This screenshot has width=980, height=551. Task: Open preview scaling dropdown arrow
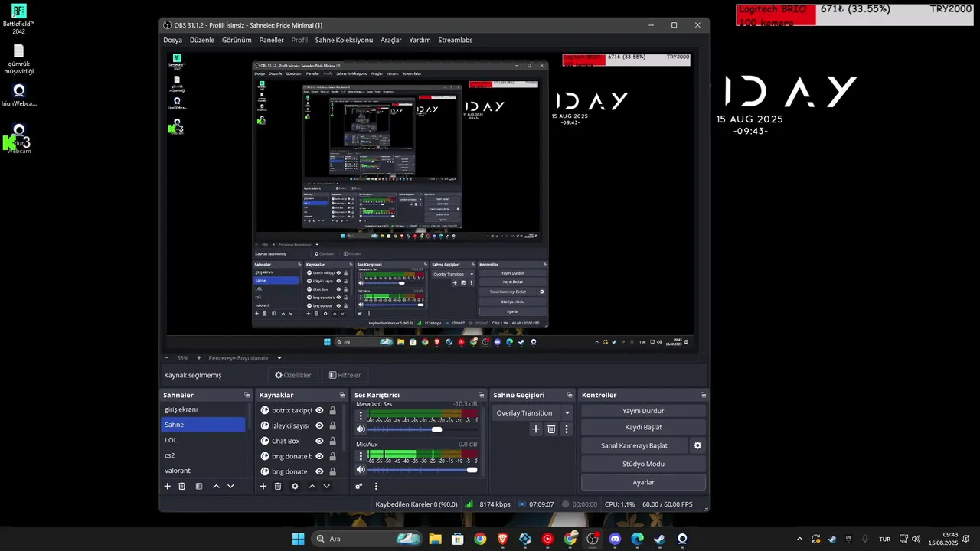[x=279, y=357]
